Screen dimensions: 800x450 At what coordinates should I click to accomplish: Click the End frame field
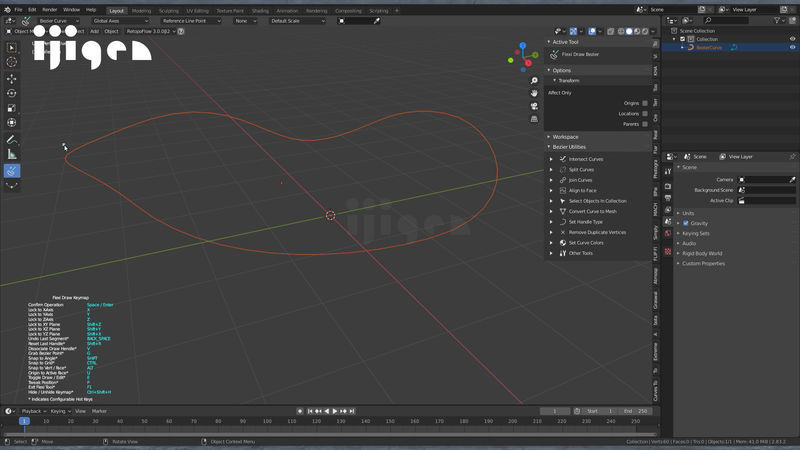click(636, 411)
